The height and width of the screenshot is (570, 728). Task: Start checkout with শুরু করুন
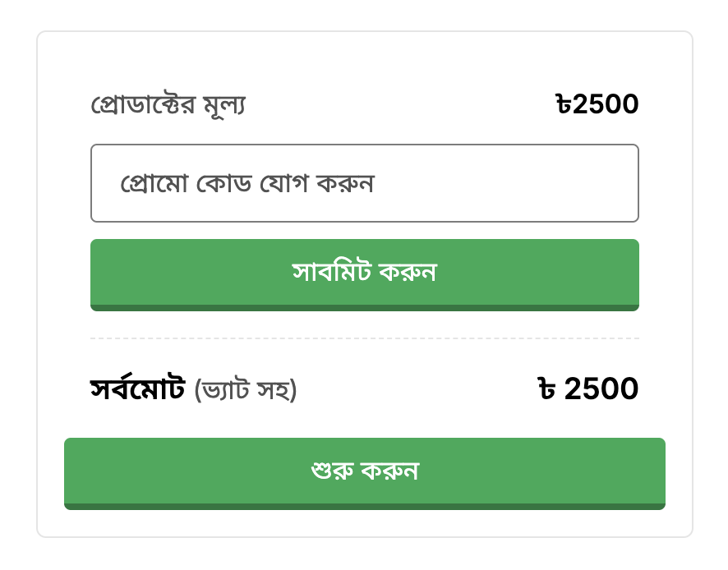(364, 472)
